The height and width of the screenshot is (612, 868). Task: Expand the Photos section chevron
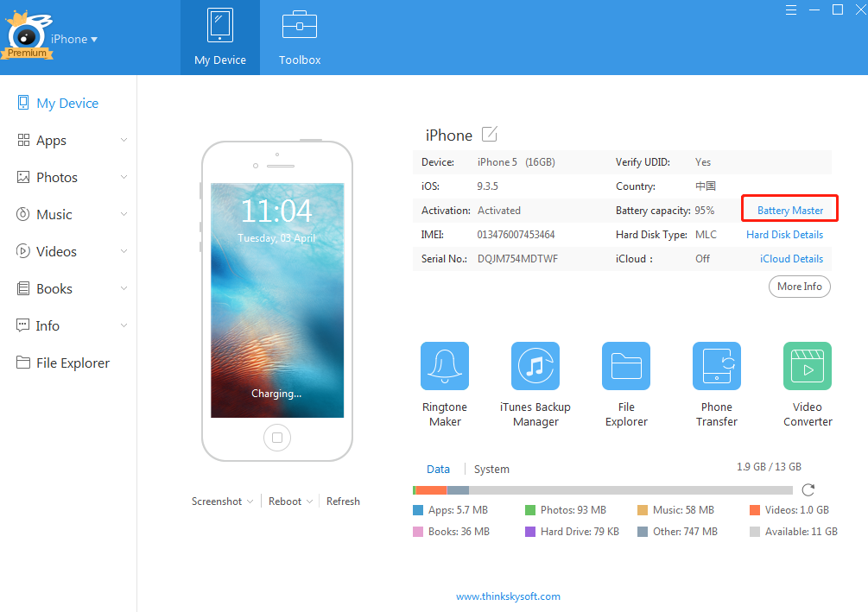[x=124, y=177]
